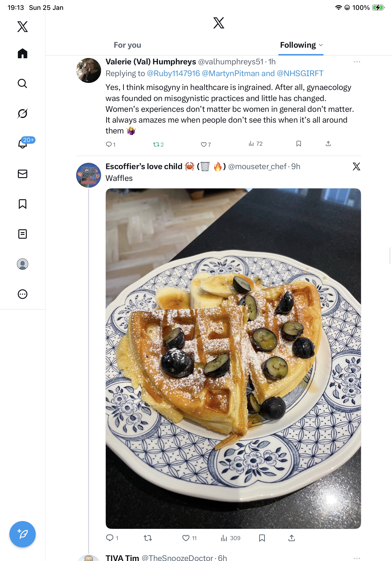Open more options on Valerie's post
This screenshot has height=561, width=392.
pos(357,62)
